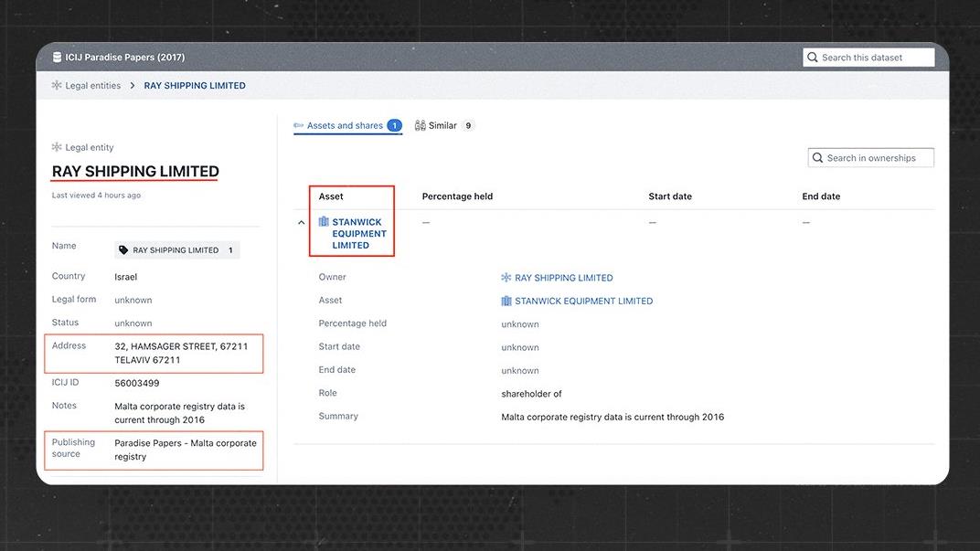
Task: Click the breadcrumb chevron after Legal entities
Action: pyautogui.click(x=133, y=86)
